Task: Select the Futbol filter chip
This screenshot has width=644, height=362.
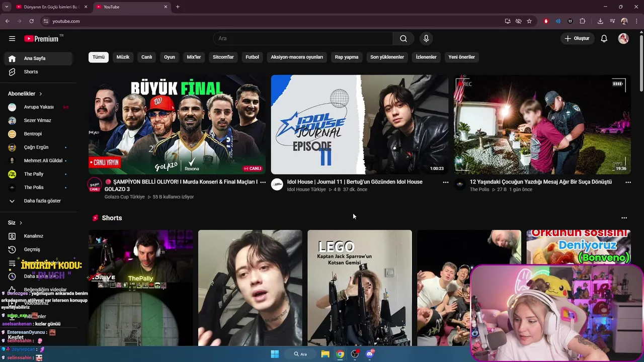Action: 252,57
